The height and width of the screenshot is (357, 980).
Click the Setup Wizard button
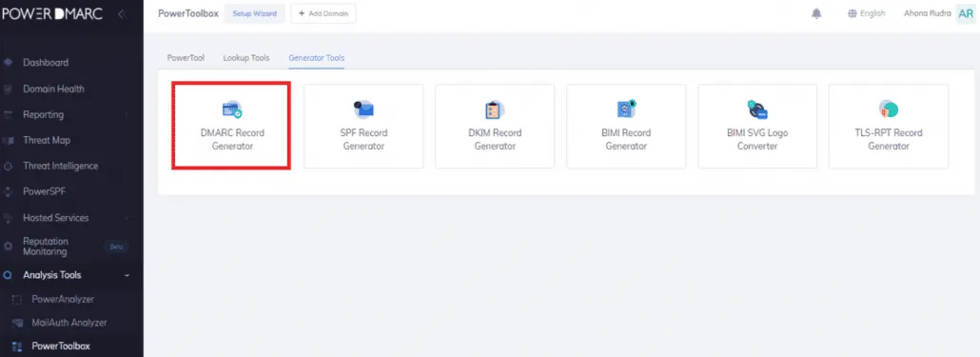254,13
